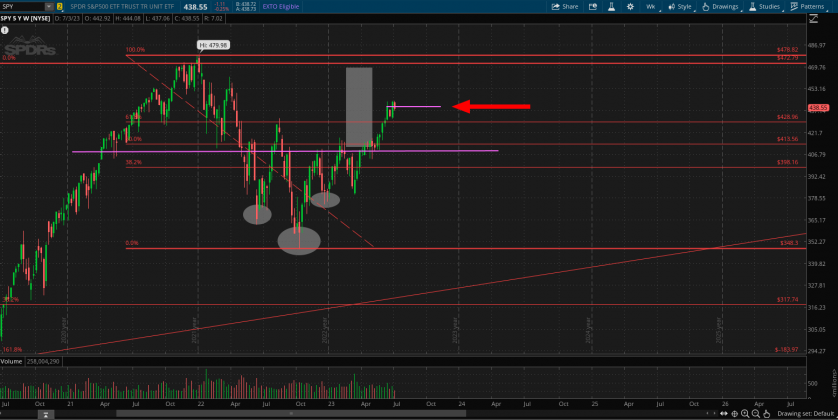This screenshot has width=838, height=420.
Task: Click the SPY 5 Y W [NYSE] chart label
Action: click(x=26, y=18)
